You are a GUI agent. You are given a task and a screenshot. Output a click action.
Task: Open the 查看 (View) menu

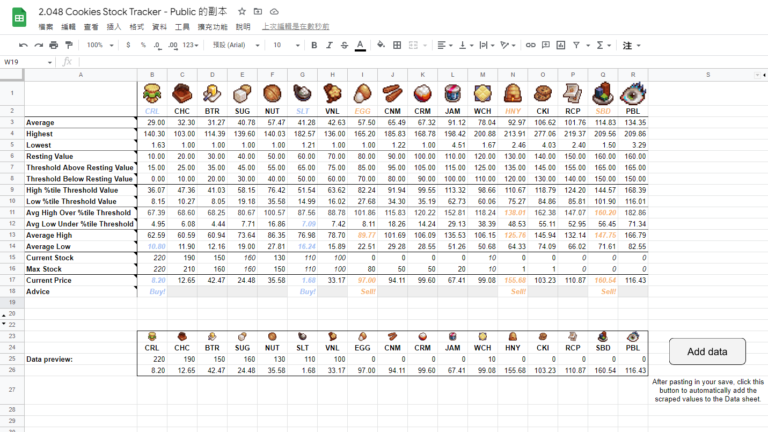(x=91, y=26)
